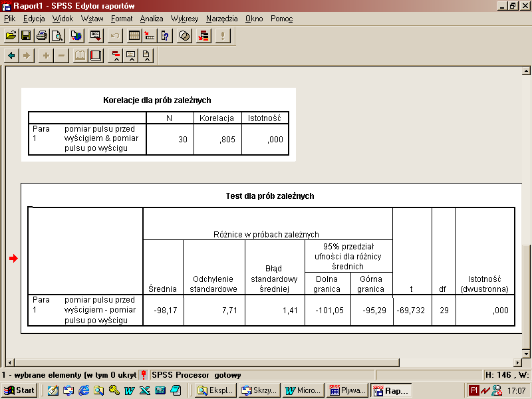The width and height of the screenshot is (532, 399).
Task: Open the Wykresy menu
Action: [184, 19]
